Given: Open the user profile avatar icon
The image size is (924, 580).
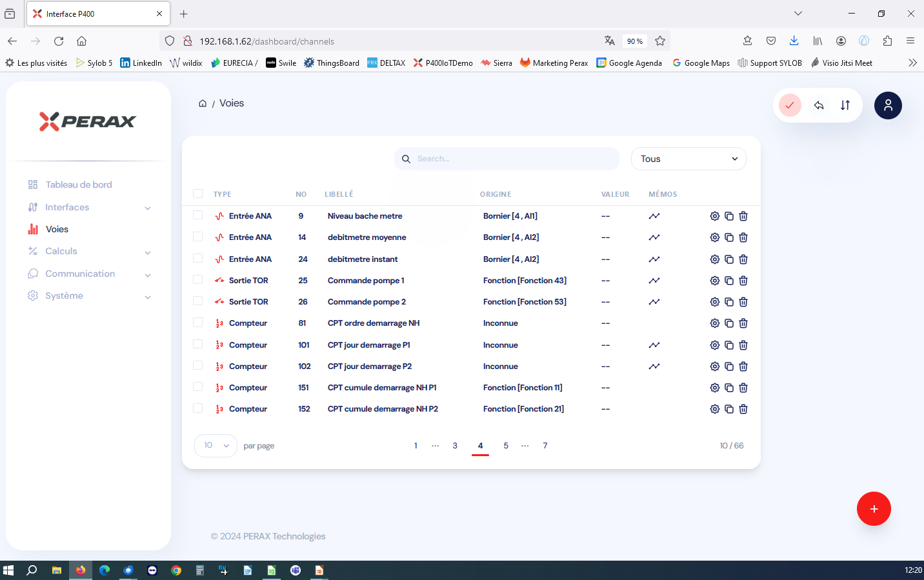Looking at the screenshot, I should pyautogui.click(x=888, y=105).
